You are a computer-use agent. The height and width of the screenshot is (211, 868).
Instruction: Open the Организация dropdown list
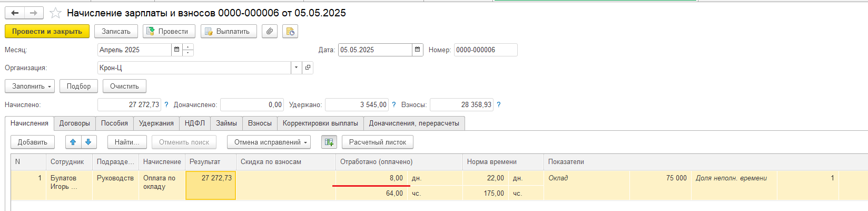coord(296,68)
